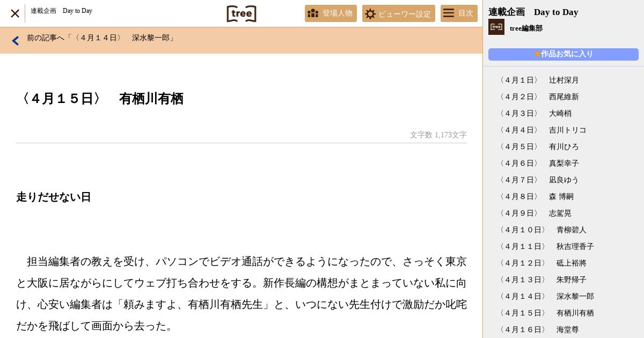This screenshot has height=338, width=644.
Task: Close the viewer with the X icon
Action: pyautogui.click(x=15, y=13)
